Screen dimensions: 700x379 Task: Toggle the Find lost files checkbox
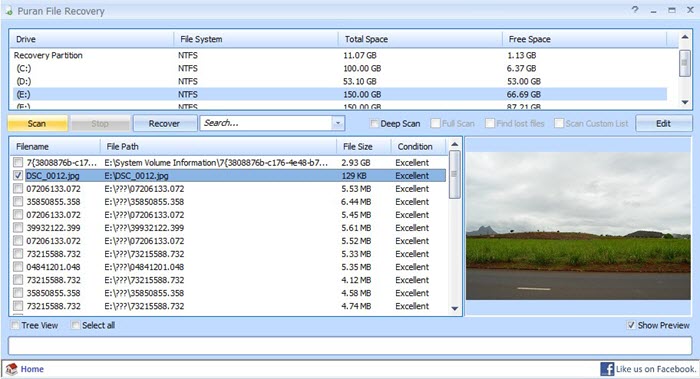[x=490, y=124]
